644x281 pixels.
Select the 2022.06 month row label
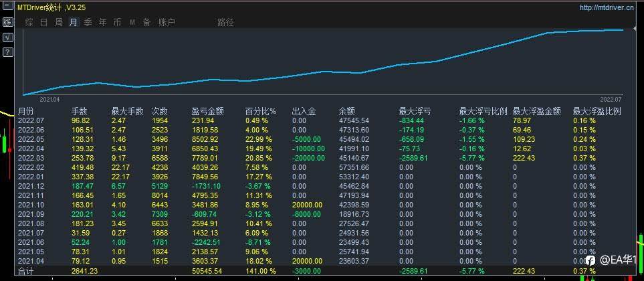click(31, 130)
